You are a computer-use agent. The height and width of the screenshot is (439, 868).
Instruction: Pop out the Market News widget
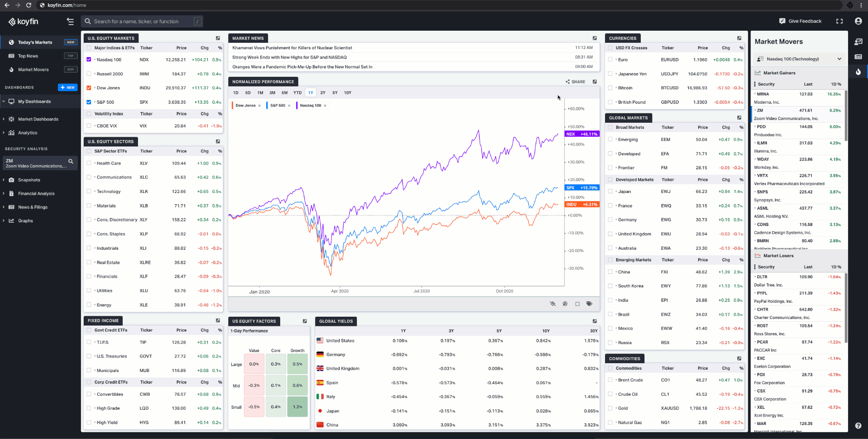click(x=595, y=38)
